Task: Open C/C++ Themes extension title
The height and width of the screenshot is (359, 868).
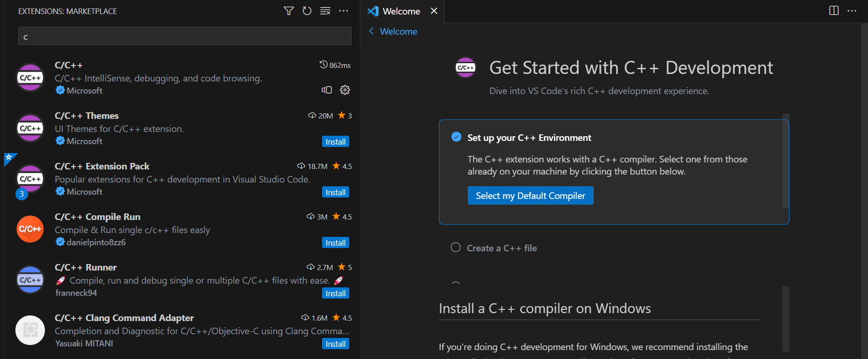Action: coord(86,116)
